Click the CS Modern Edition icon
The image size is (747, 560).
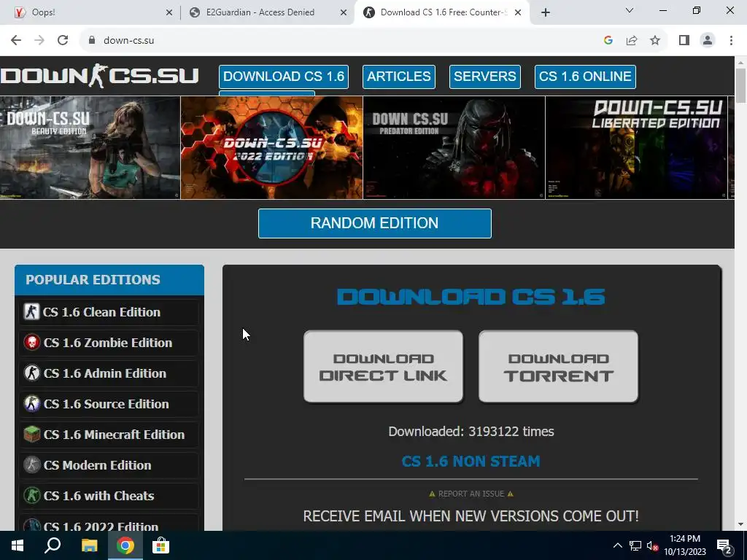(x=32, y=464)
